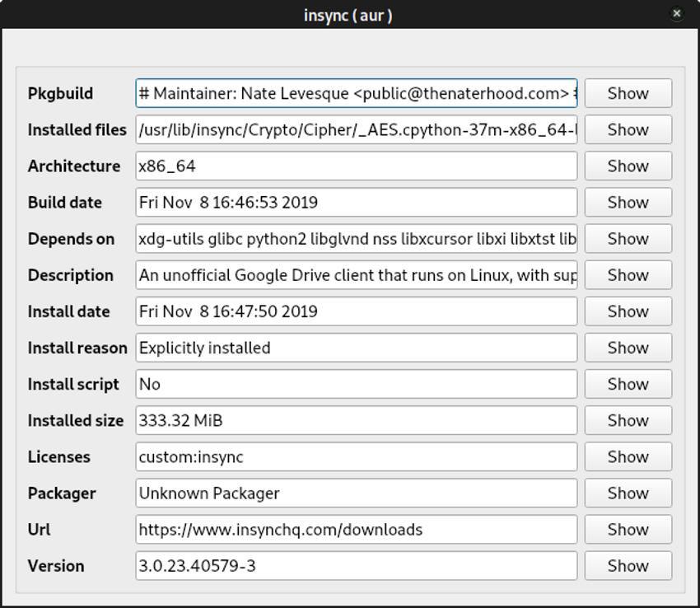Show the full Description text
The width and height of the screenshot is (700, 608).
(628, 275)
